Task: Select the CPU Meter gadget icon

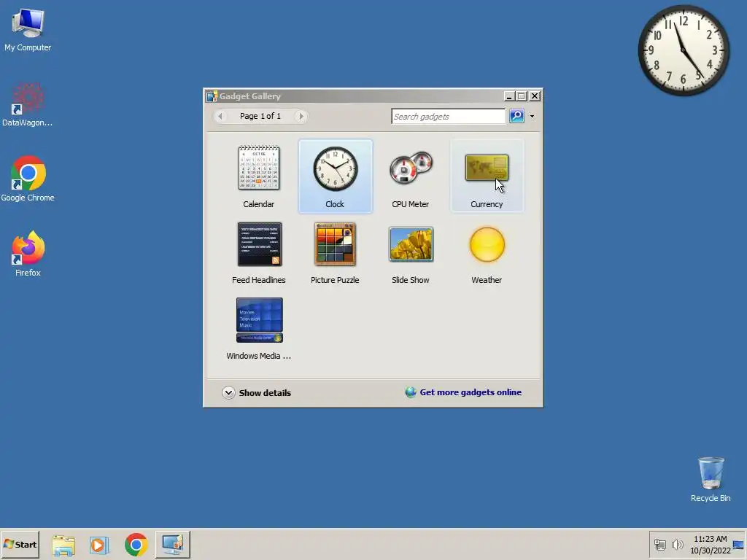Action: 411,168
